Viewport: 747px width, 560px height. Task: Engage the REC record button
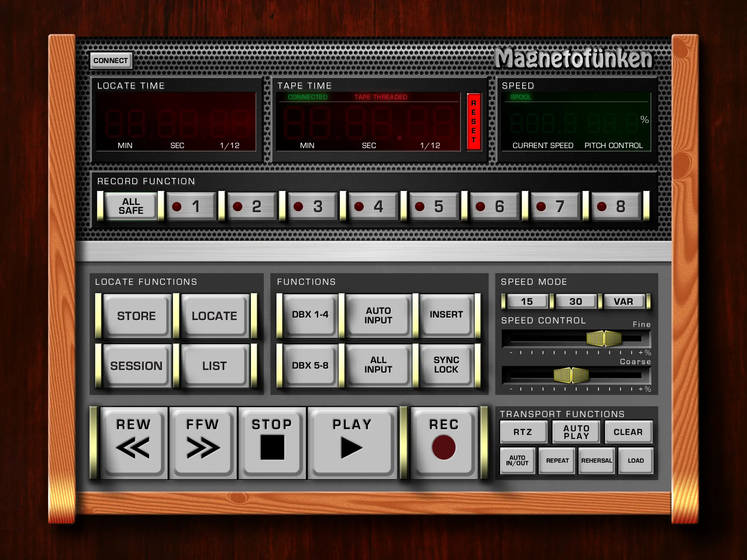click(x=444, y=443)
